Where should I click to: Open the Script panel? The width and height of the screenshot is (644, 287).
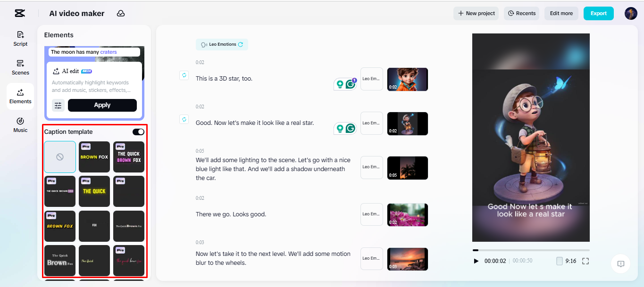(20, 39)
